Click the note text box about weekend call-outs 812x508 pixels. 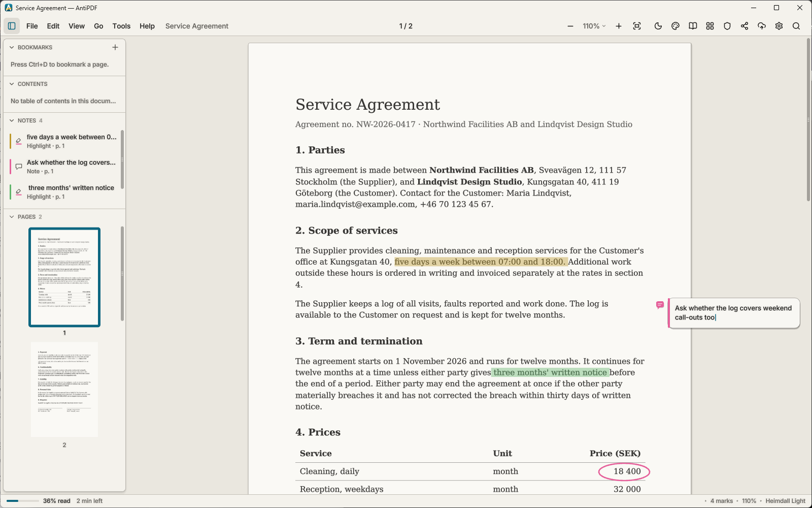pyautogui.click(x=734, y=313)
